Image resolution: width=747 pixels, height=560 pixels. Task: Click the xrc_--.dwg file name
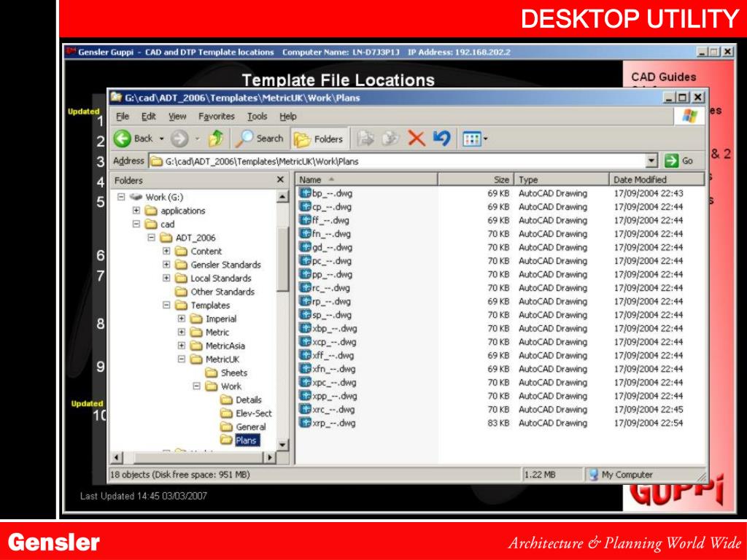coord(333,410)
